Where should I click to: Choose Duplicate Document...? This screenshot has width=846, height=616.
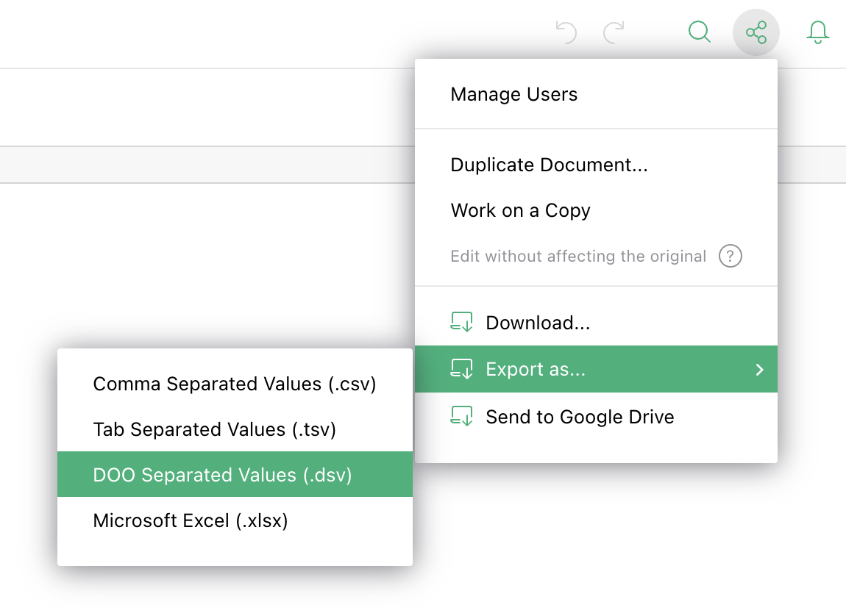click(549, 165)
